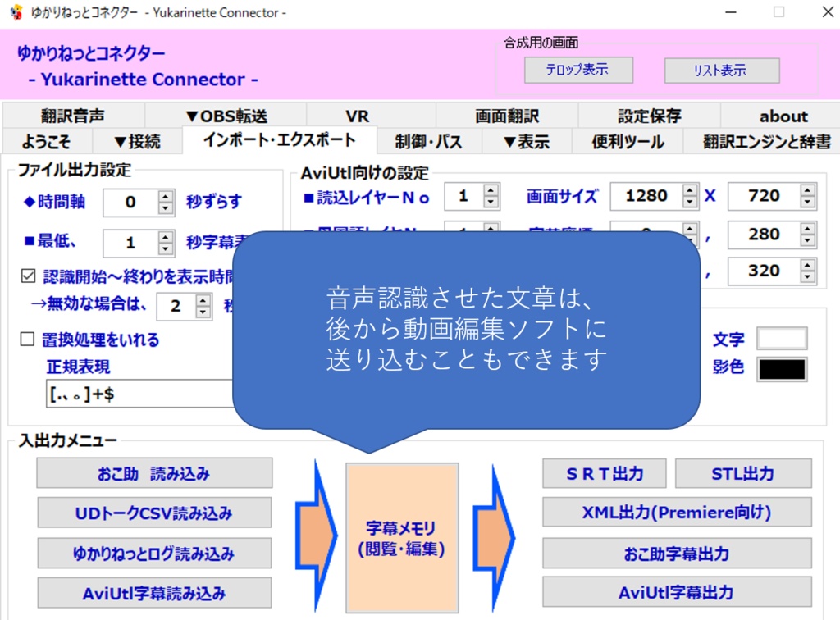Load ゆかりねっとログ recognition log

(x=153, y=551)
